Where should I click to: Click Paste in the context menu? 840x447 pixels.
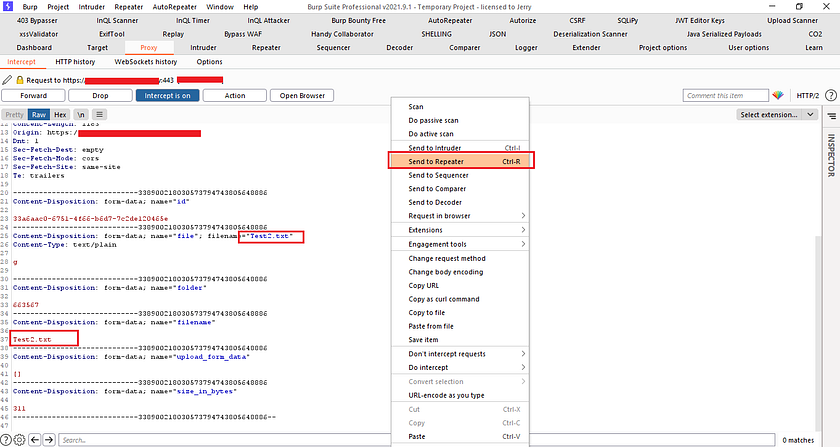pyautogui.click(x=460, y=437)
